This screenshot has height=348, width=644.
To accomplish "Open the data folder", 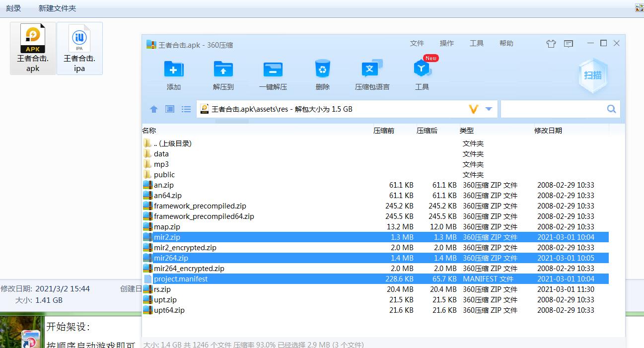I will (161, 154).
